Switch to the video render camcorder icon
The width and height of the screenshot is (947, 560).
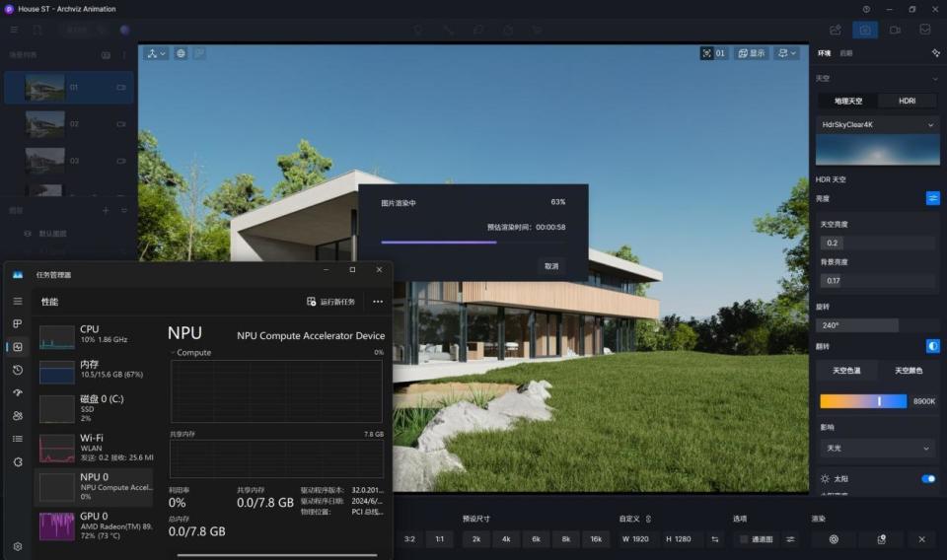(x=895, y=31)
